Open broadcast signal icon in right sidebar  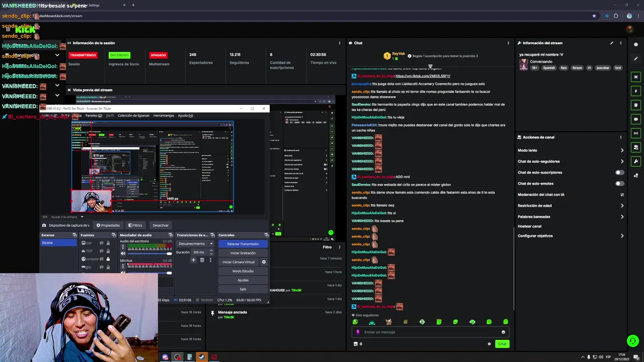click(x=636, y=133)
